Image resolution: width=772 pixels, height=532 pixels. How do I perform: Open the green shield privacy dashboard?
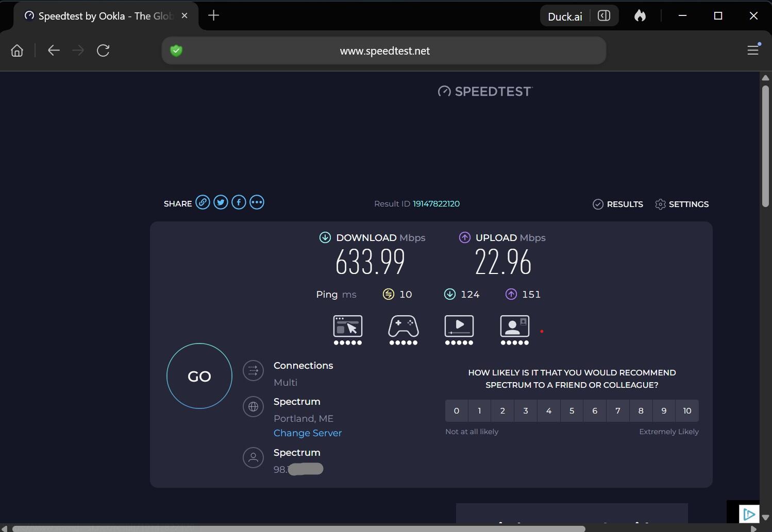pos(176,50)
